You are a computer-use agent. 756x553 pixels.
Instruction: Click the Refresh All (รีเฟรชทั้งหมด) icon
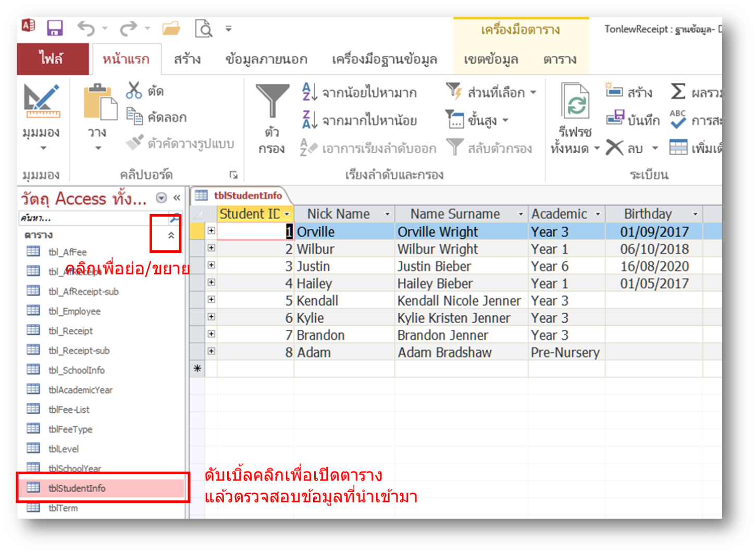(575, 103)
